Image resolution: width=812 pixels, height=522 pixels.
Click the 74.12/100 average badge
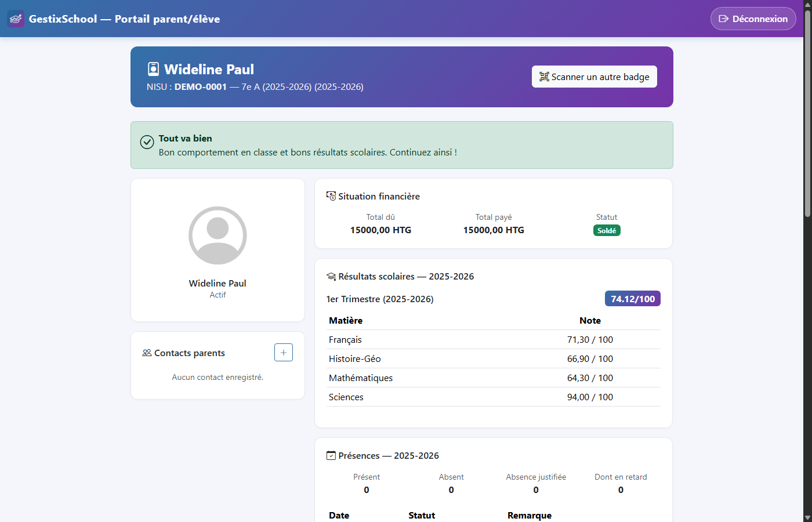[633, 299]
